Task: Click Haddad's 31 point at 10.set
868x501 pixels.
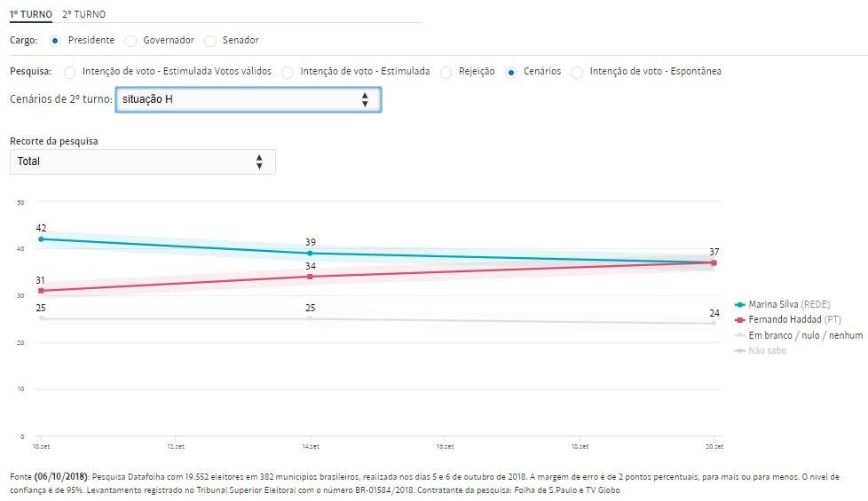Action: coord(41,291)
